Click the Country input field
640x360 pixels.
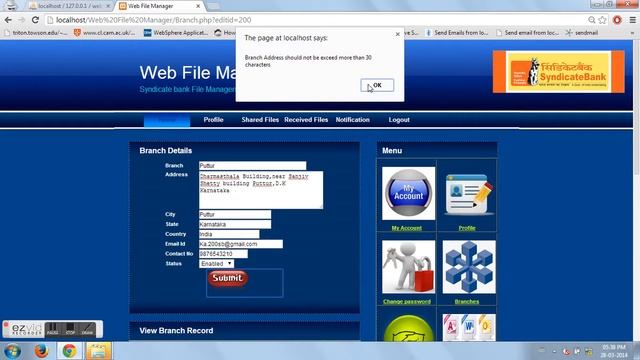coord(229,234)
